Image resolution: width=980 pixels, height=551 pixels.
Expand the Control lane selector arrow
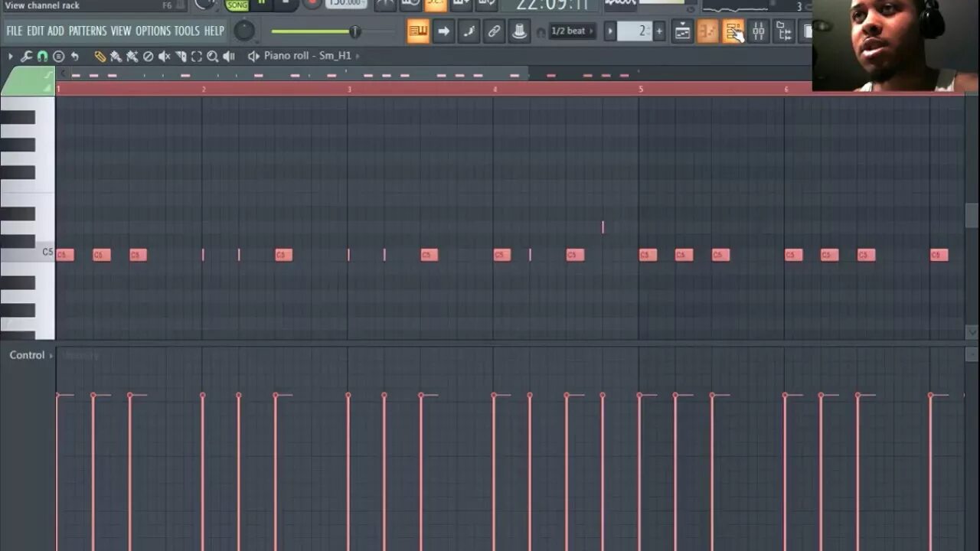[51, 356]
